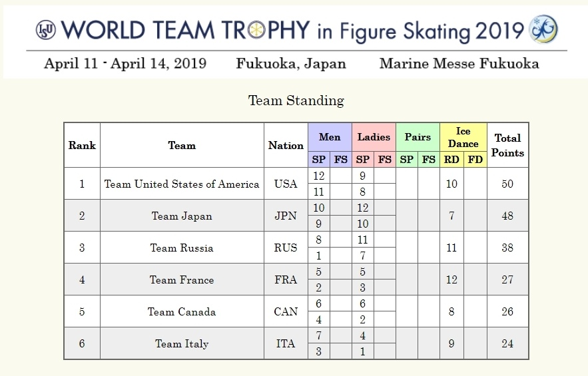Open the SP link under Pairs
588x376 pixels.
coord(407,160)
